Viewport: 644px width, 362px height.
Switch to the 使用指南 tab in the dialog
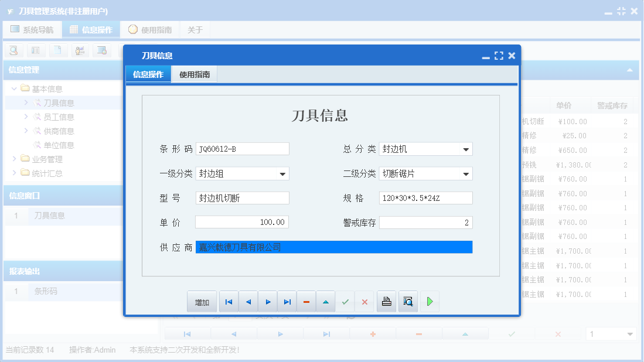coord(193,74)
